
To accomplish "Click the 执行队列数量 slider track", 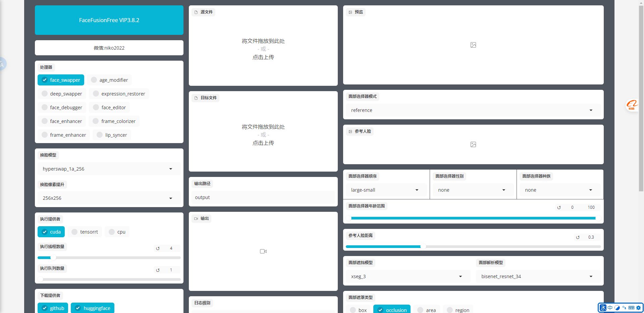I will (109, 279).
